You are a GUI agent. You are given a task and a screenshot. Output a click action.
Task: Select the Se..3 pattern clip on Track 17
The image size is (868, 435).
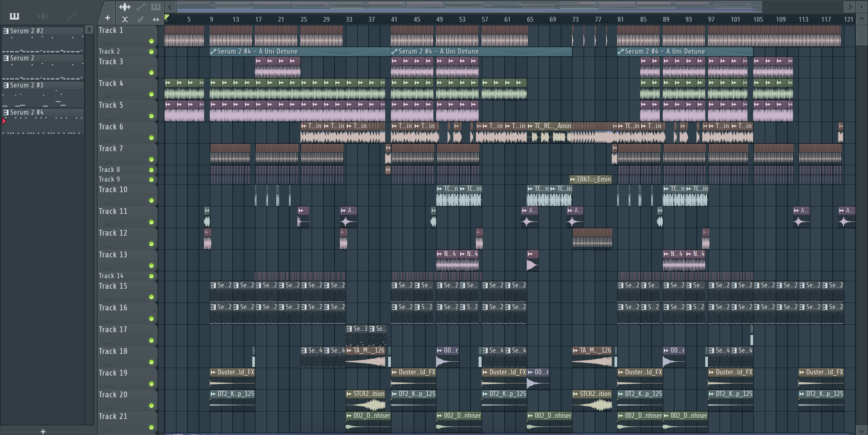357,335
